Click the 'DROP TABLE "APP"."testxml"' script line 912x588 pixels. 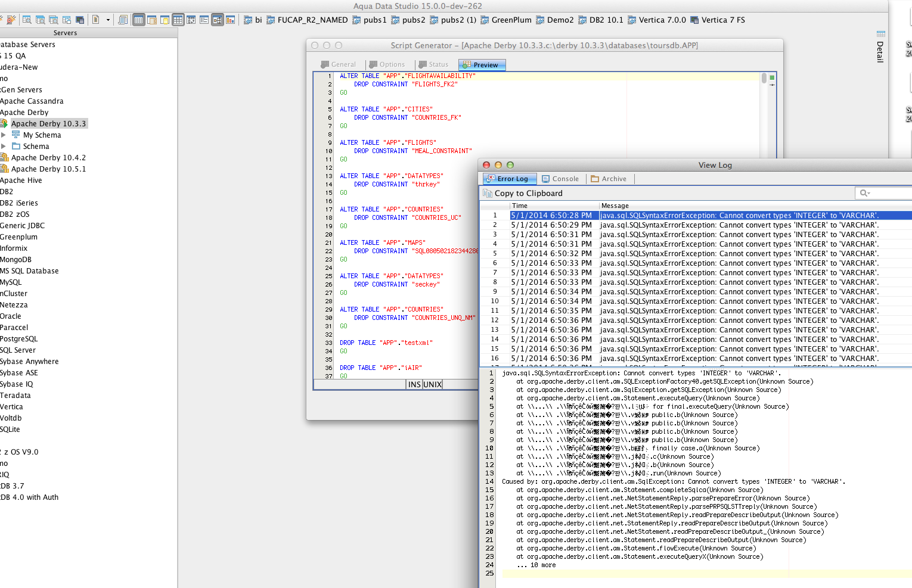[386, 343]
